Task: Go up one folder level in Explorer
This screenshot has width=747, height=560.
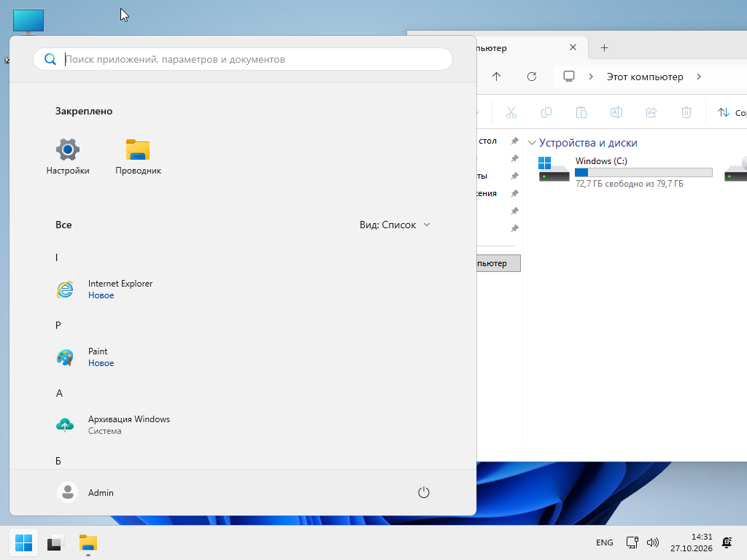Action: click(496, 77)
